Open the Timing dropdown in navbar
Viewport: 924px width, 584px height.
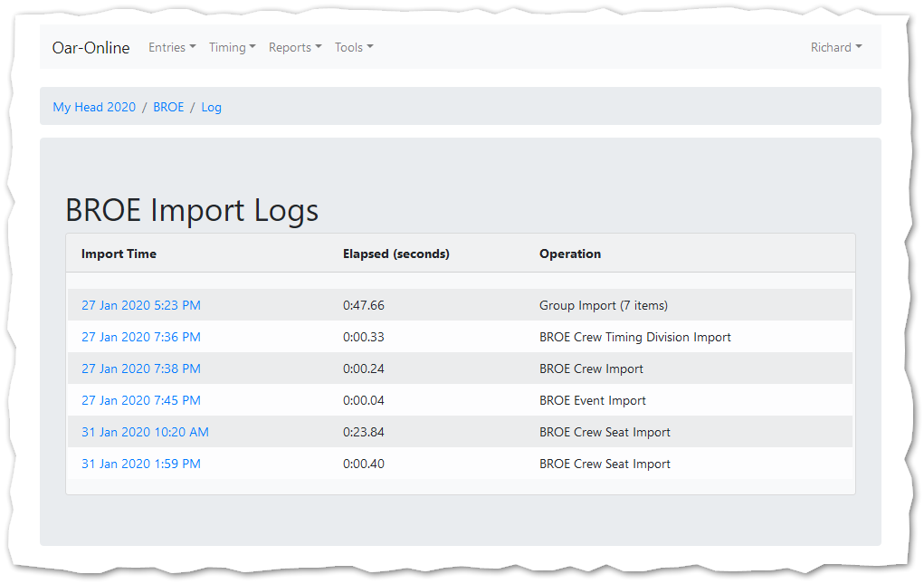[232, 48]
